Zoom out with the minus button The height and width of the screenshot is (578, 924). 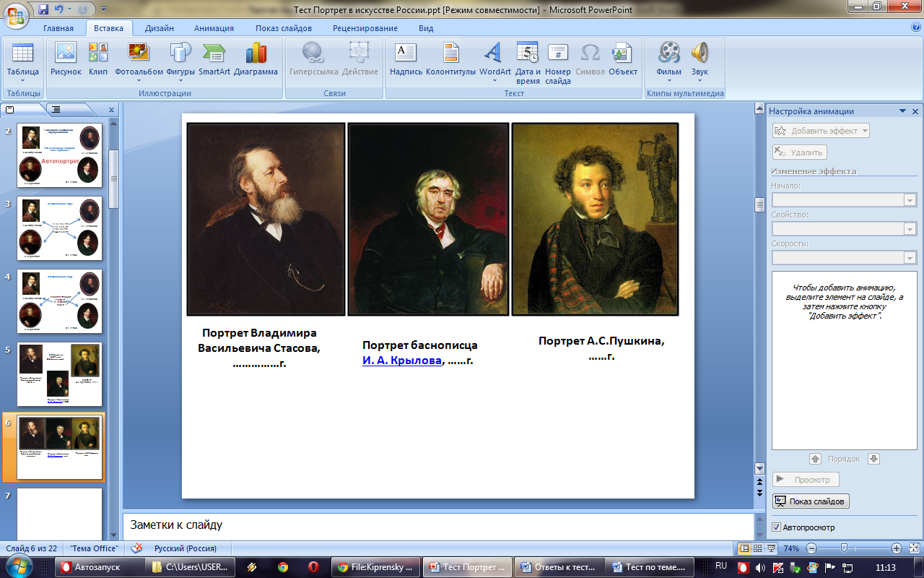pyautogui.click(x=811, y=548)
